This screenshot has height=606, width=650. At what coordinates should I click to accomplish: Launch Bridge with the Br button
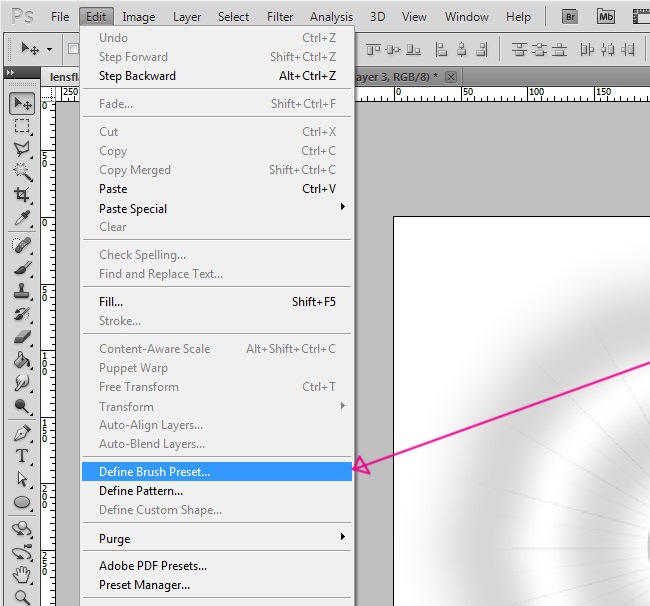click(x=570, y=16)
